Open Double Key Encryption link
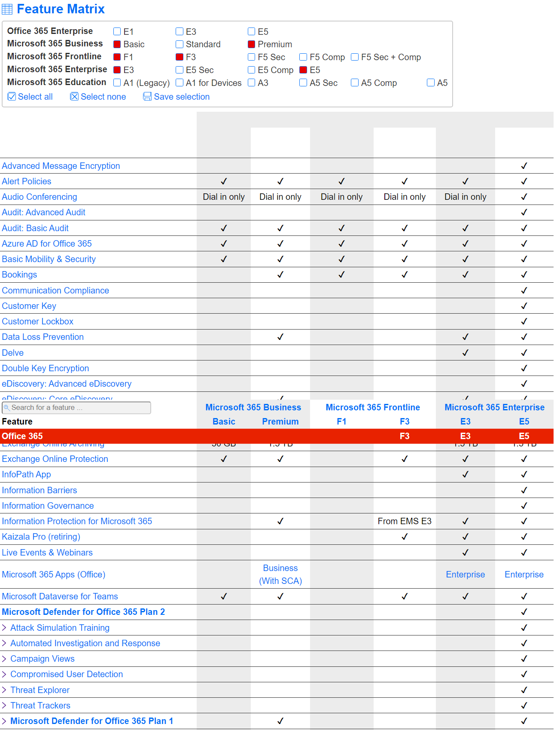The width and height of the screenshot is (560, 730). coord(46,368)
